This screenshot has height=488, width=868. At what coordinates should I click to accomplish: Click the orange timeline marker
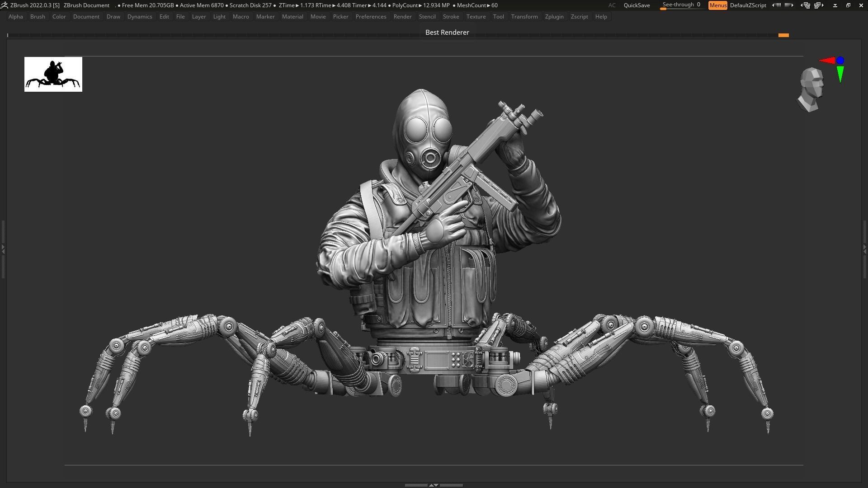(x=783, y=35)
